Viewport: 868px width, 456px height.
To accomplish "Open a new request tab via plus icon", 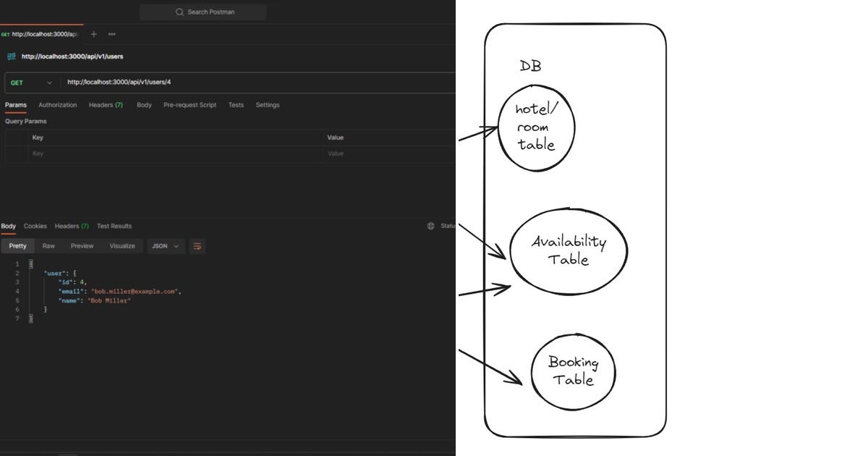I will [93, 34].
